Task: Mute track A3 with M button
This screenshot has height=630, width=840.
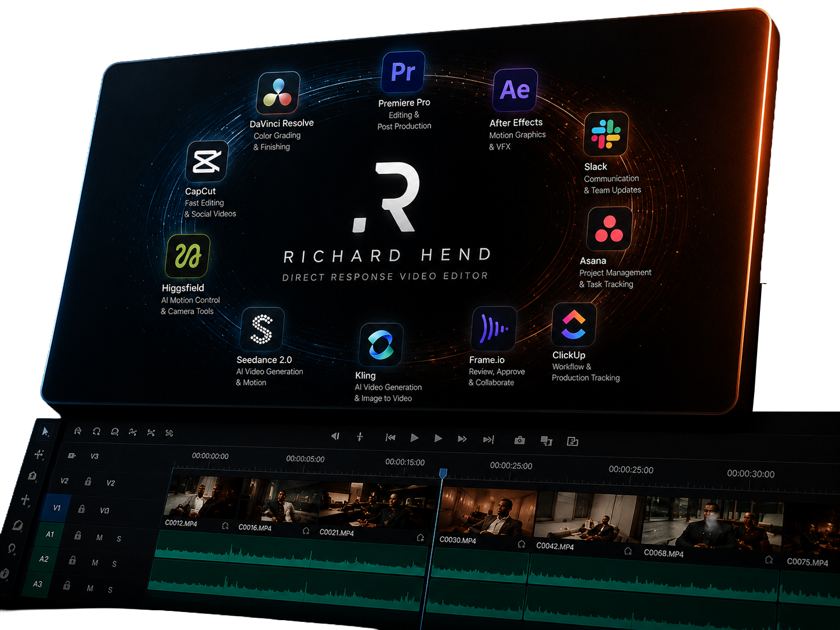Action: (x=90, y=588)
